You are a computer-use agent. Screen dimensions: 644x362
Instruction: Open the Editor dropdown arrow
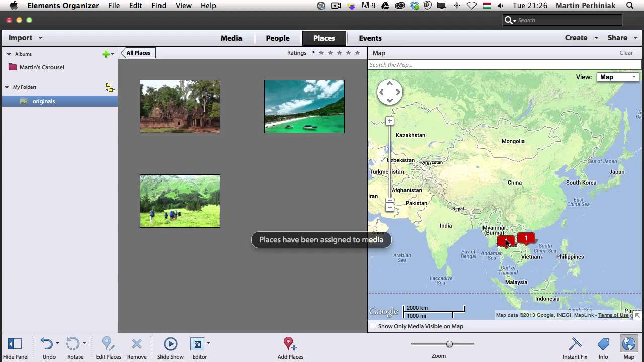[x=208, y=343]
